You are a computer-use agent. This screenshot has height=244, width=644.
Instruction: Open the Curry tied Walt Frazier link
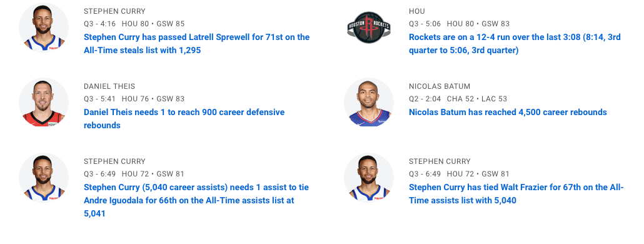click(516, 194)
